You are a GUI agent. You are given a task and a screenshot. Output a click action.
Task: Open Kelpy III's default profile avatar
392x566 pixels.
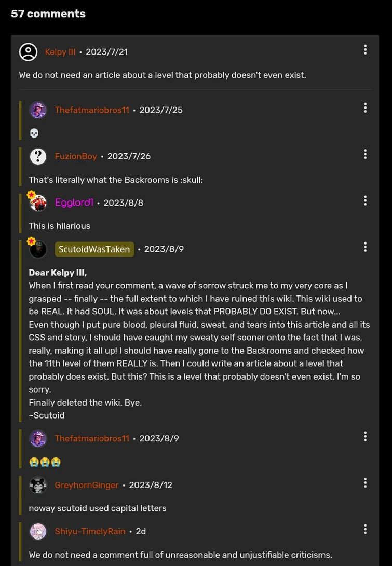click(28, 52)
